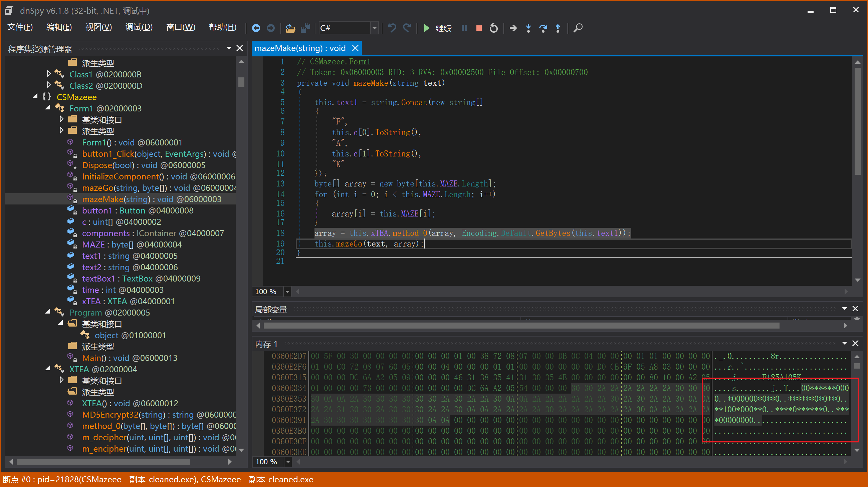Open 帮助(H) menu
Image resolution: width=868 pixels, height=487 pixels.
pyautogui.click(x=222, y=27)
